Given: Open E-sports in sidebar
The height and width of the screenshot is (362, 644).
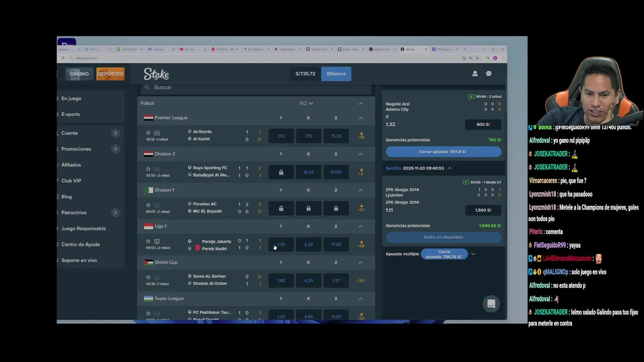Looking at the screenshot, I should [x=70, y=114].
